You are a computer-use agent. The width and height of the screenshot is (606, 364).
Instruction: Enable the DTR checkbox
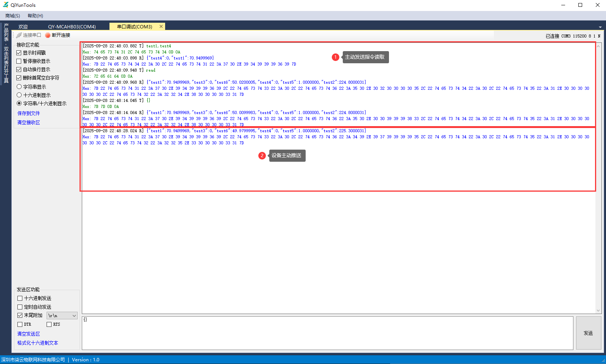point(20,324)
